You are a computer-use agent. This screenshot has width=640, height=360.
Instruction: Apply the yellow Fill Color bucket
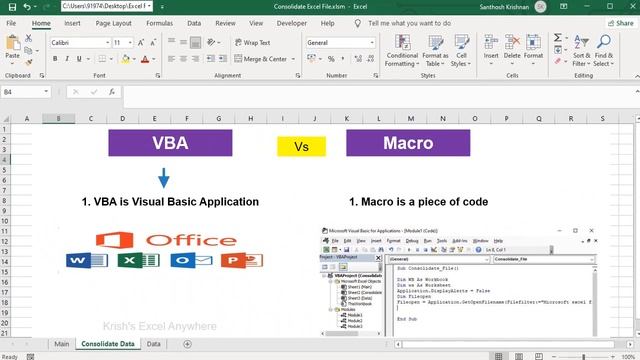[x=126, y=59]
